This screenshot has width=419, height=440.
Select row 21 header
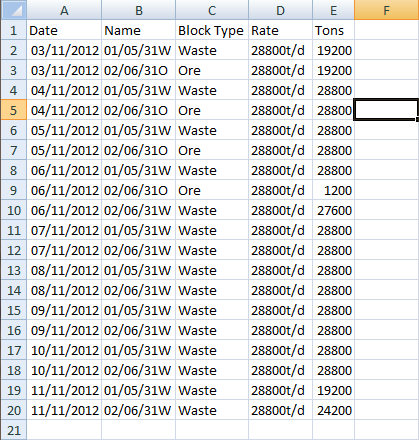pyautogui.click(x=14, y=430)
